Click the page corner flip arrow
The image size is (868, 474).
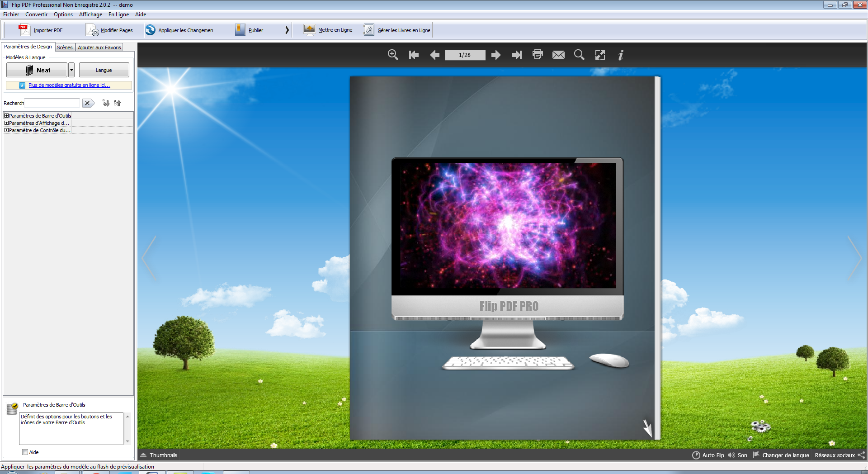tap(648, 428)
